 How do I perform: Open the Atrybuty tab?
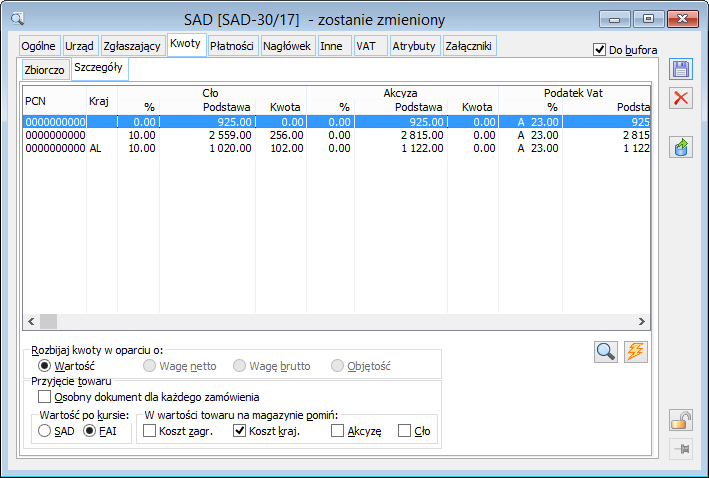click(414, 46)
